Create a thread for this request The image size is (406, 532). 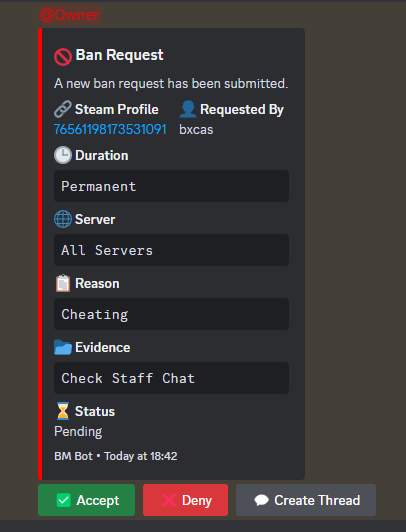tap(306, 500)
